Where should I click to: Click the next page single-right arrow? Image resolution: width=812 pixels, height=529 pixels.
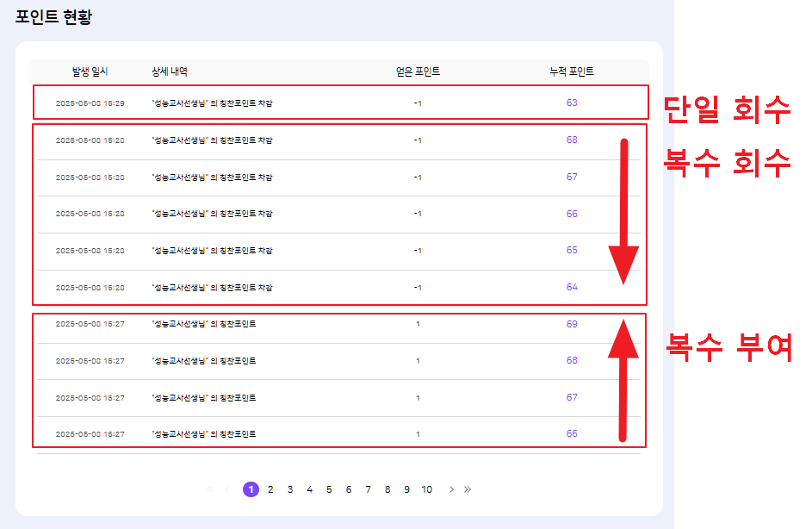[x=451, y=489]
